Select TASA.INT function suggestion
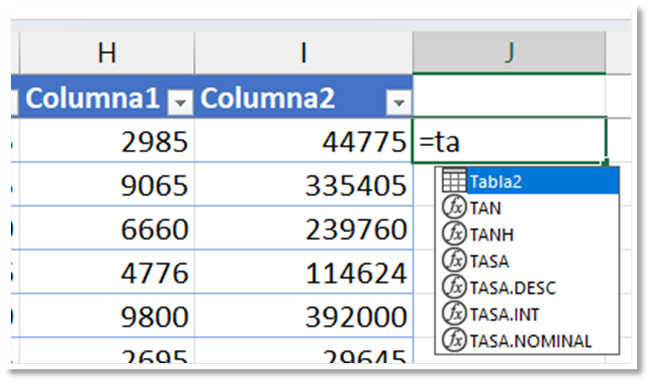 pos(527,314)
